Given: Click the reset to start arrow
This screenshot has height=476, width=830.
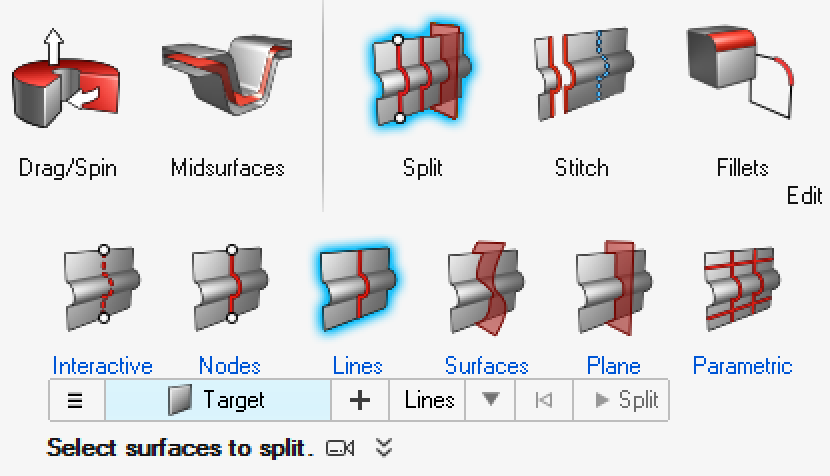Looking at the screenshot, I should (x=544, y=400).
